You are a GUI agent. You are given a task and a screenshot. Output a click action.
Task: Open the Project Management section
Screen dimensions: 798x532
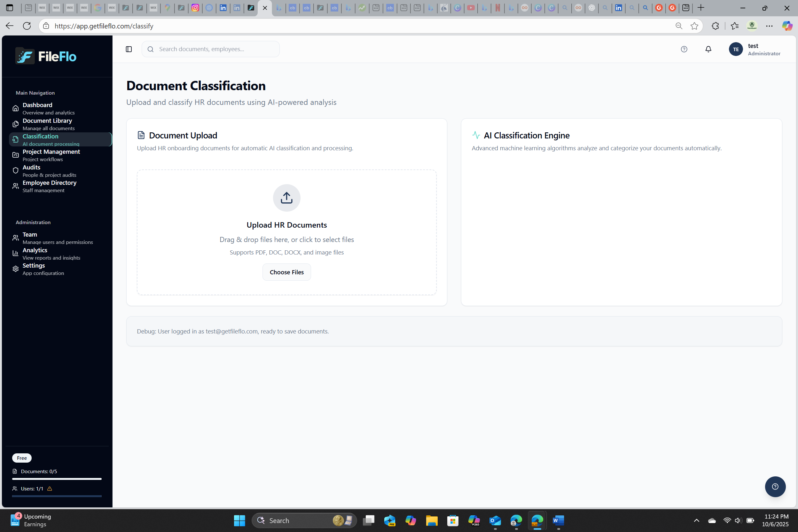[51, 152]
